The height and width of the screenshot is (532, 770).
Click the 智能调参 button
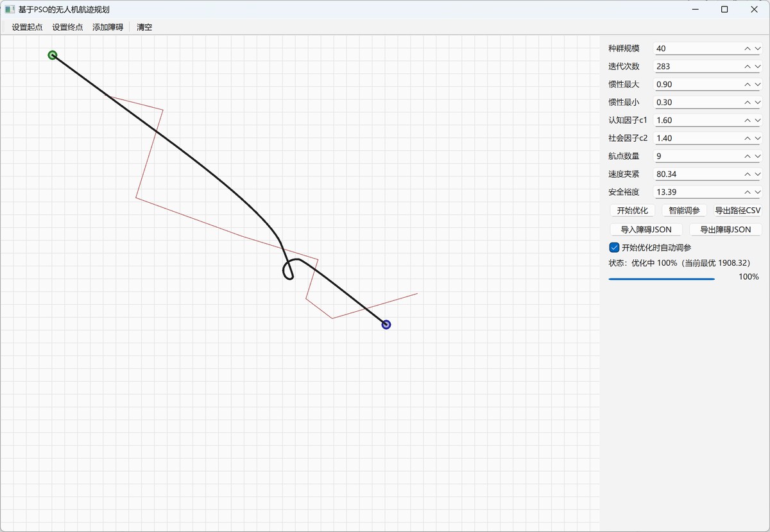tap(684, 210)
